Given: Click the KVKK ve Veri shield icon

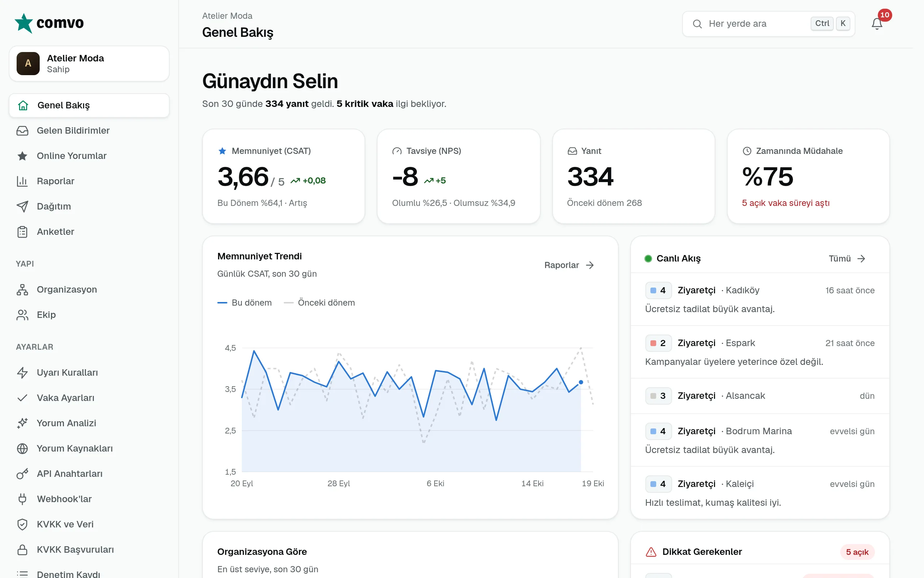Looking at the screenshot, I should (x=22, y=524).
